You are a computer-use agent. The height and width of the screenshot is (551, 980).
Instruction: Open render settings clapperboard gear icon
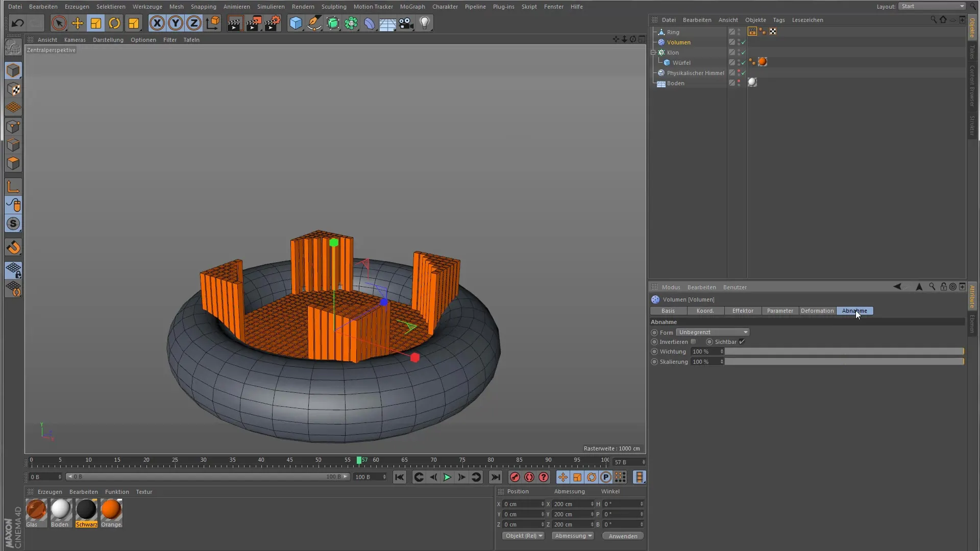click(x=273, y=23)
